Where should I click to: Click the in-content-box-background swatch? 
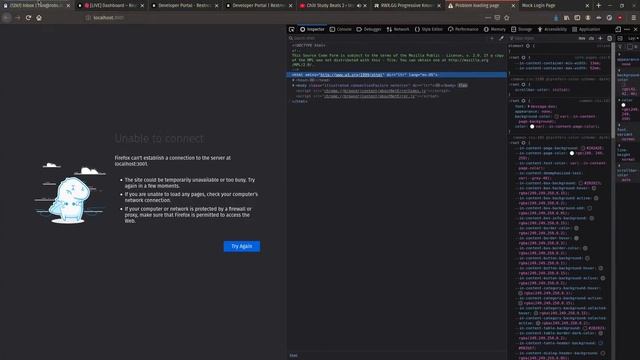click(580, 183)
